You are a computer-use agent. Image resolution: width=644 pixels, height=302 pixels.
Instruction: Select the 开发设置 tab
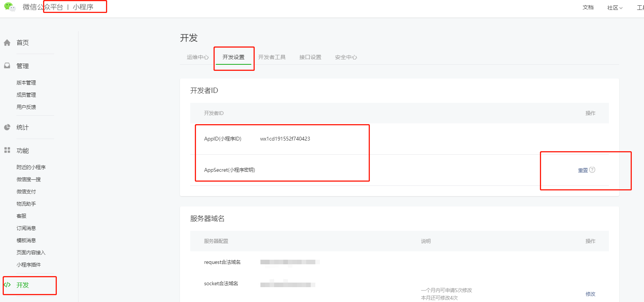(234, 57)
